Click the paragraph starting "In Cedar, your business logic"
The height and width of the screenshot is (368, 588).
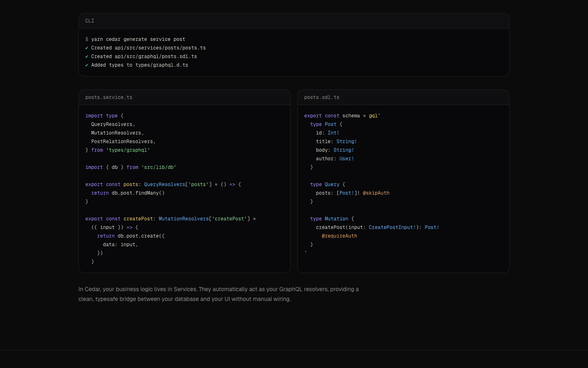218,294
